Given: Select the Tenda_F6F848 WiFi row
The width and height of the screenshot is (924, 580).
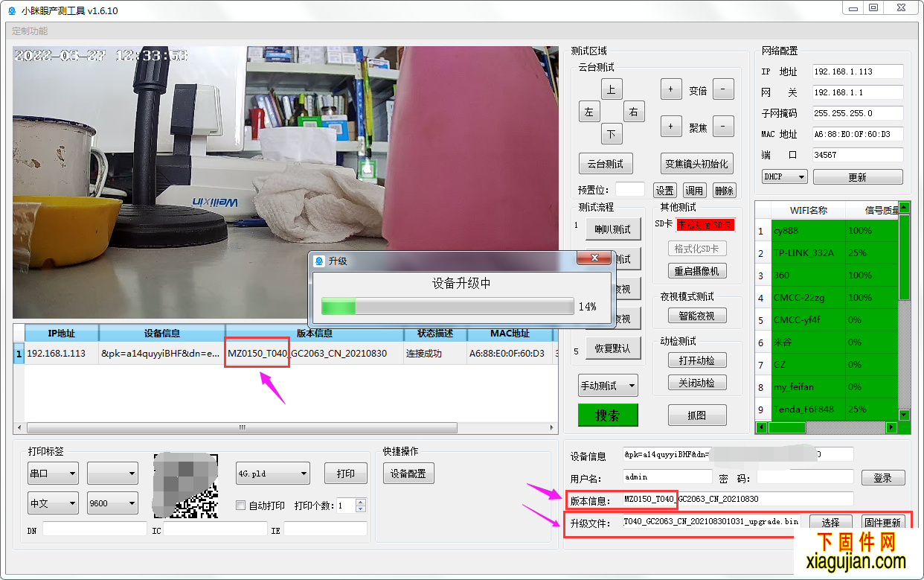Looking at the screenshot, I should click(827, 409).
